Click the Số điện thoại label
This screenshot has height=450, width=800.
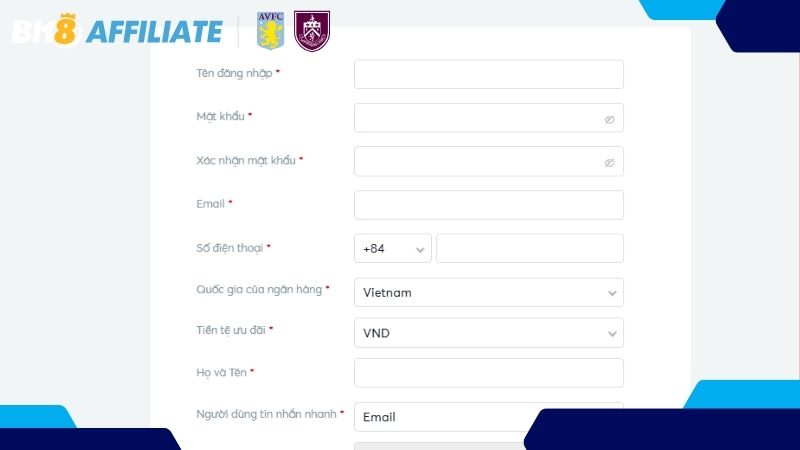[230, 247]
